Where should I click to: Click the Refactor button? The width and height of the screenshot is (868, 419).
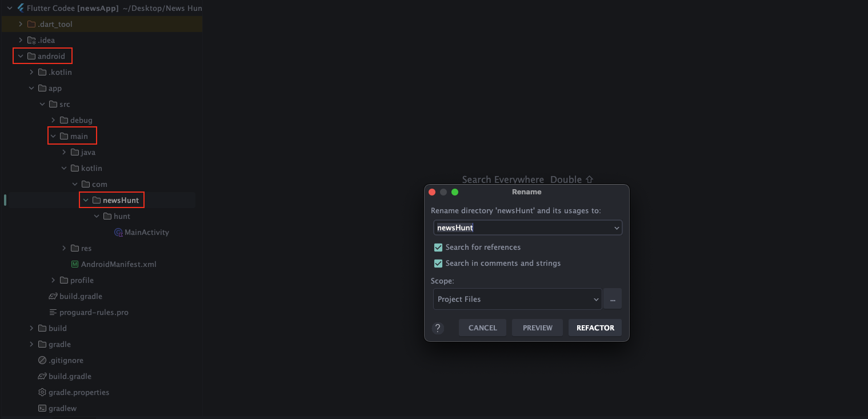point(595,328)
